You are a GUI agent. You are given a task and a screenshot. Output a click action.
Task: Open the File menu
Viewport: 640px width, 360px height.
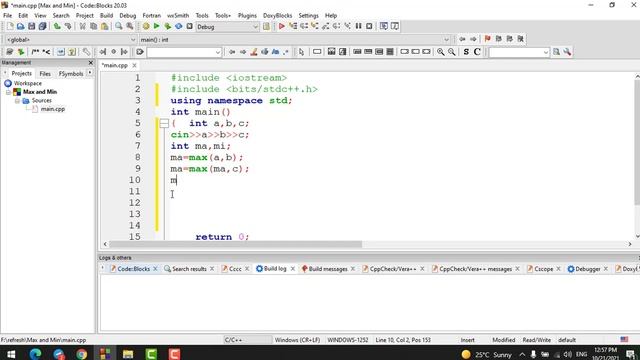click(7, 16)
